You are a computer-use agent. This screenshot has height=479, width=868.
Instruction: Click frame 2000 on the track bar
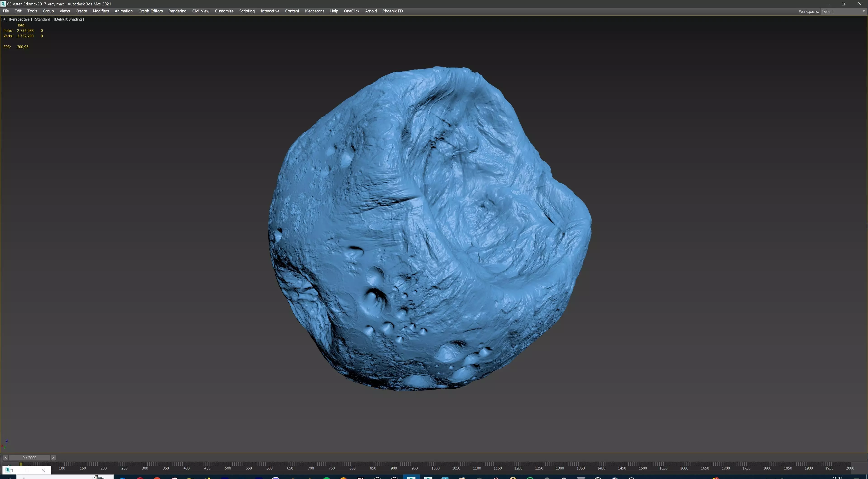(850, 468)
